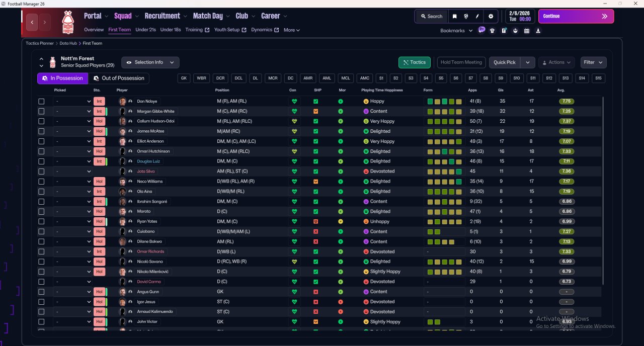
Task: Click Dan Ndoye's condition heart icon
Action: coord(294,101)
